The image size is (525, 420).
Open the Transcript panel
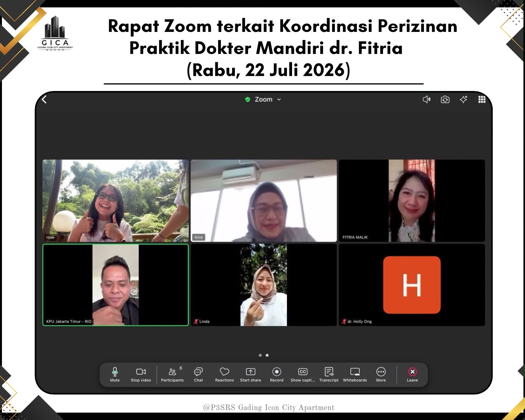point(329,374)
